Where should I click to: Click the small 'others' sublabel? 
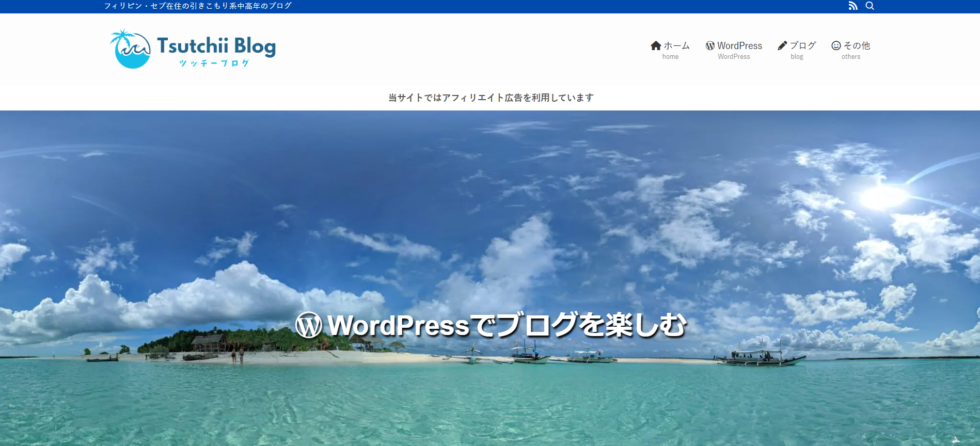point(851,57)
